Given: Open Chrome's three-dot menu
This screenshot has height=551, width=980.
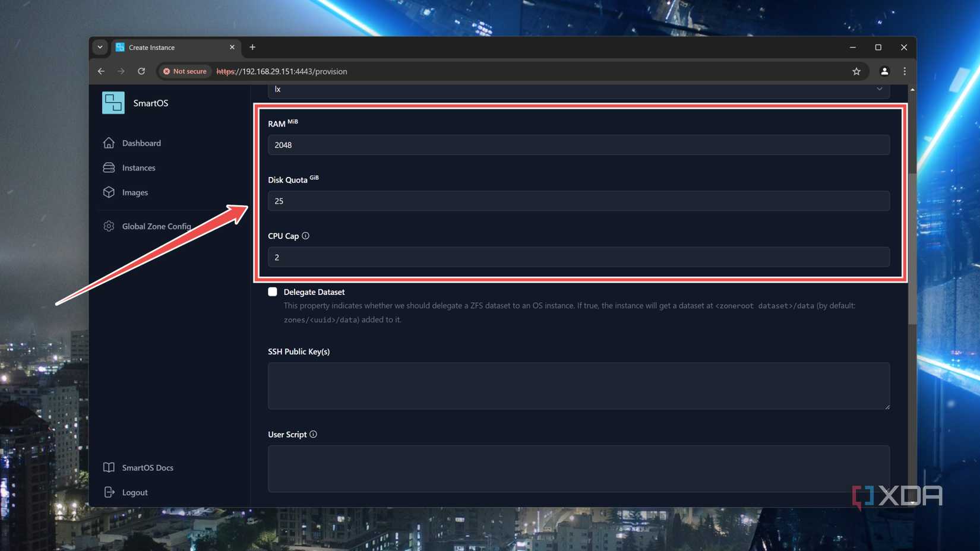Looking at the screenshot, I should coord(905,71).
